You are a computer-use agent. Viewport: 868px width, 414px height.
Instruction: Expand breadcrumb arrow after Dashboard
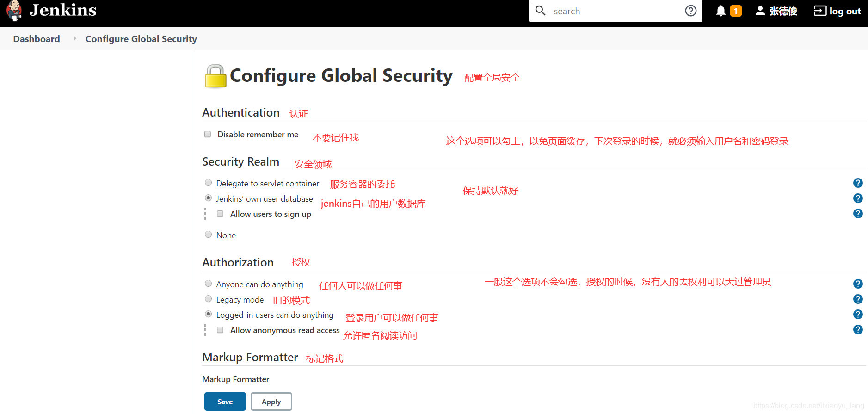click(x=75, y=38)
